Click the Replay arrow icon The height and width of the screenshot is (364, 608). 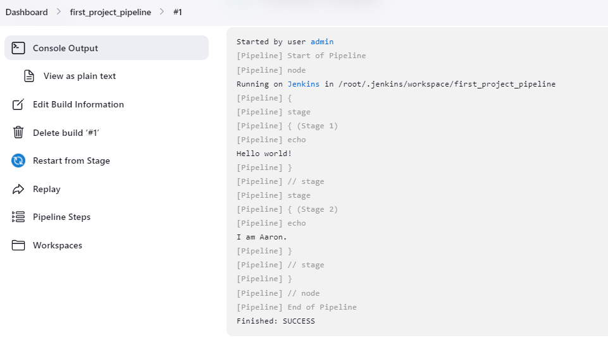[x=18, y=189]
